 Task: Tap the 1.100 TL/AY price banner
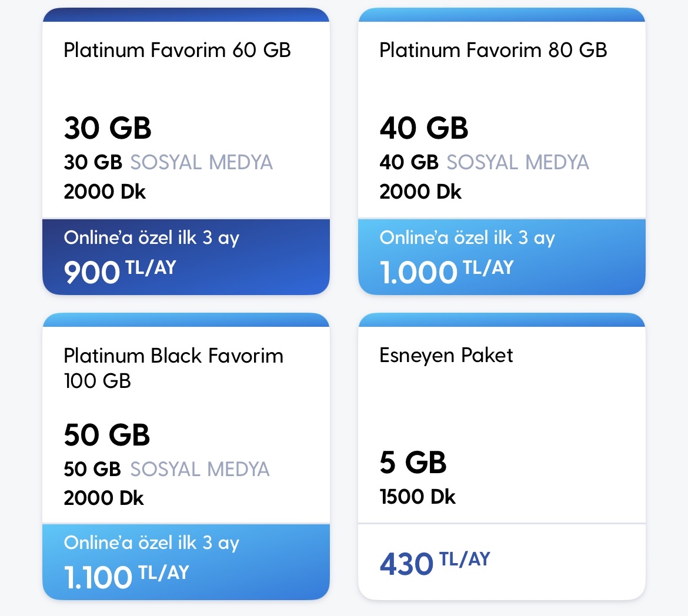pyautogui.click(x=186, y=562)
